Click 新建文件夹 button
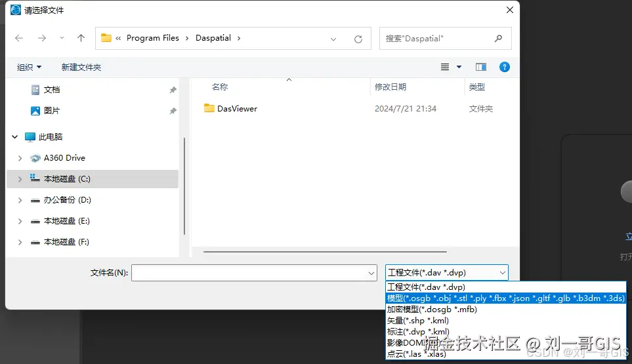This screenshot has height=364, width=632. [81, 68]
